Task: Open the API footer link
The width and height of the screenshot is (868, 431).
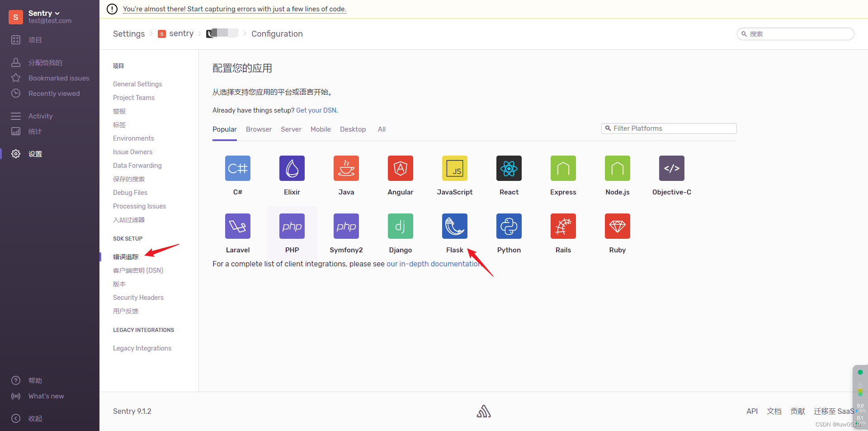Action: click(752, 411)
